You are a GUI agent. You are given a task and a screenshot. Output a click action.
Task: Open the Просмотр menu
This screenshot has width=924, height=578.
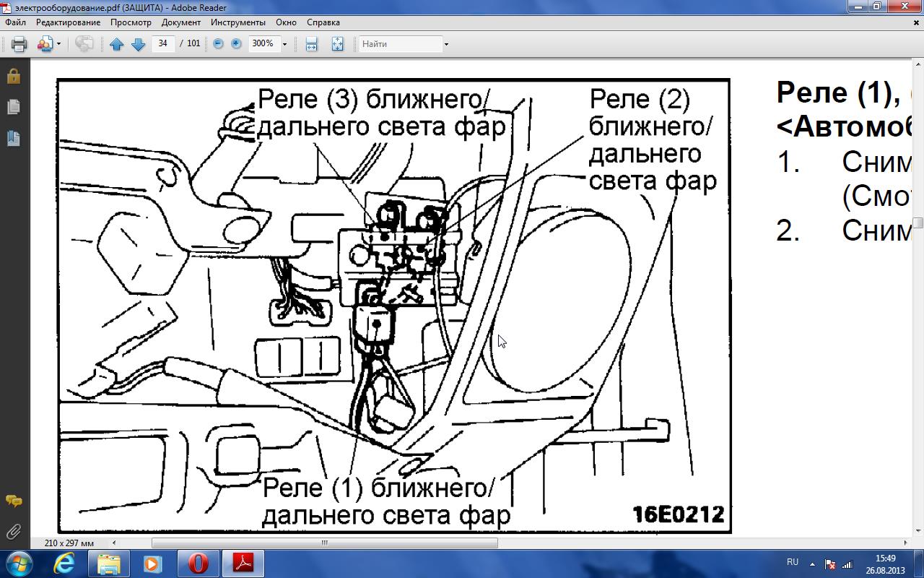click(x=131, y=22)
